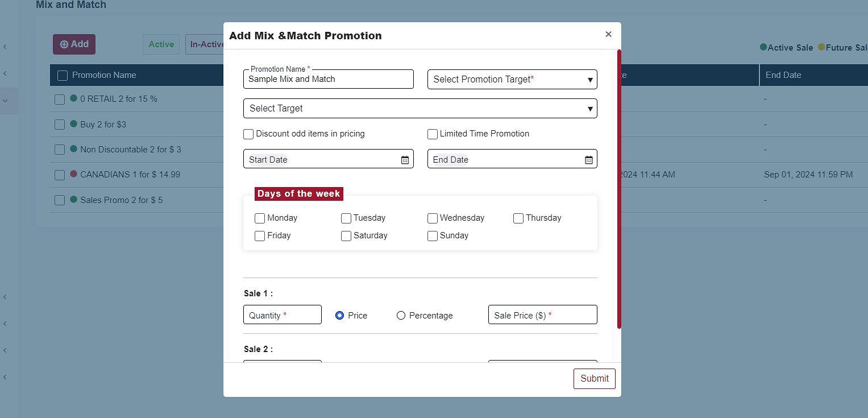Switch to the In-Active tab

(205, 44)
